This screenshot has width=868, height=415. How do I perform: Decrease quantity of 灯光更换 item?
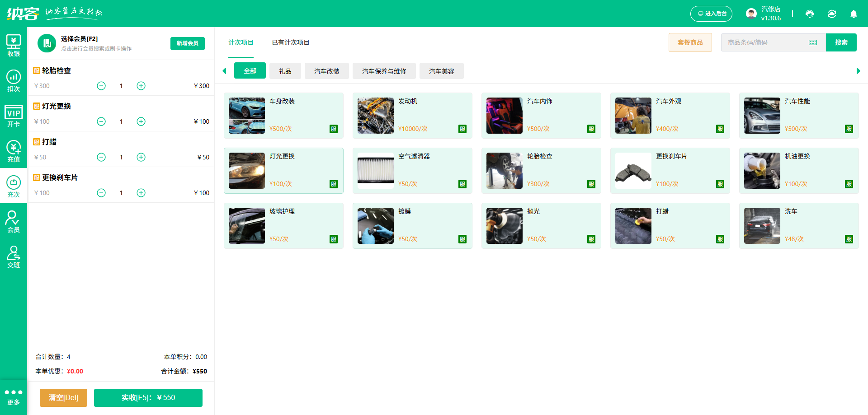pos(101,121)
